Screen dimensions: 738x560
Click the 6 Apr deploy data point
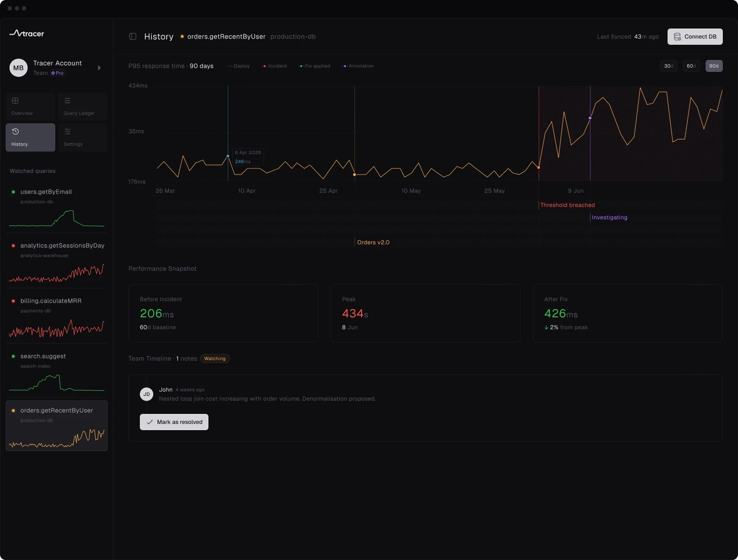click(228, 156)
